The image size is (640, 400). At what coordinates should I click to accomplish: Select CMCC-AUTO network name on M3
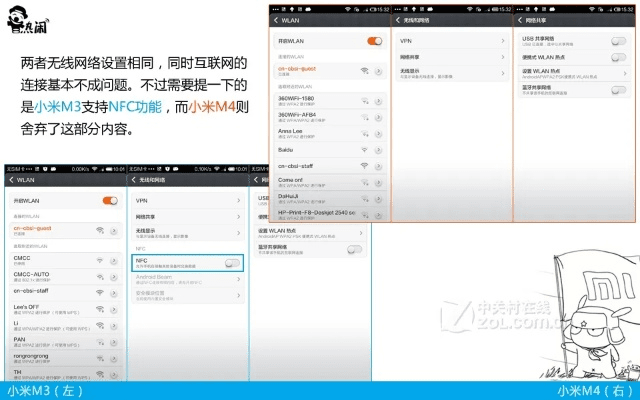pos(31,274)
